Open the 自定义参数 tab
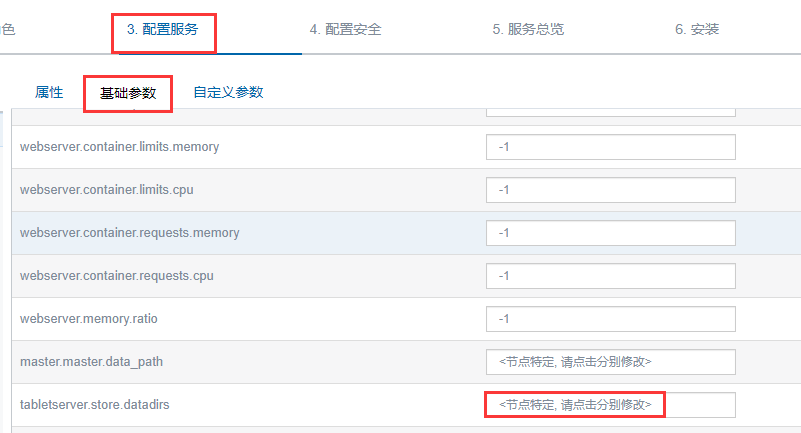Screen dimensions: 801x433 [228, 92]
